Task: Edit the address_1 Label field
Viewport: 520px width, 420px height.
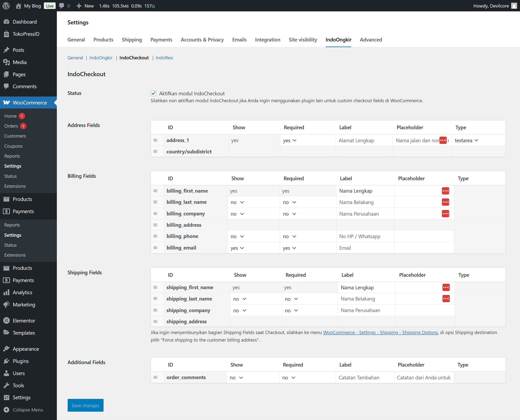Action: (x=364, y=140)
